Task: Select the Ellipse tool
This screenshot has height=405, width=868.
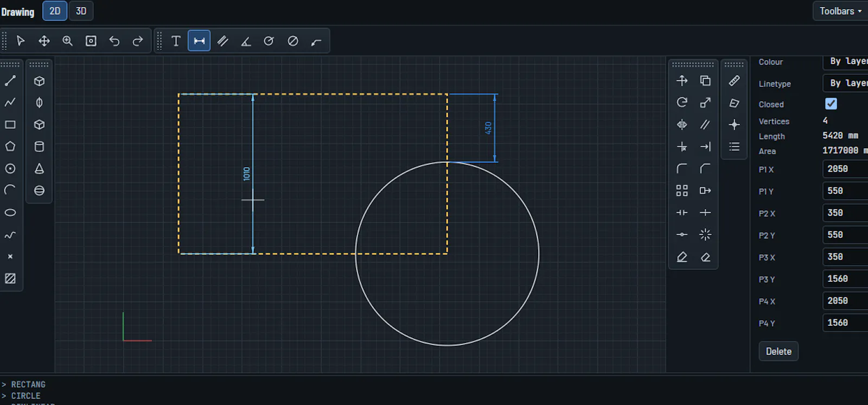Action: click(10, 213)
